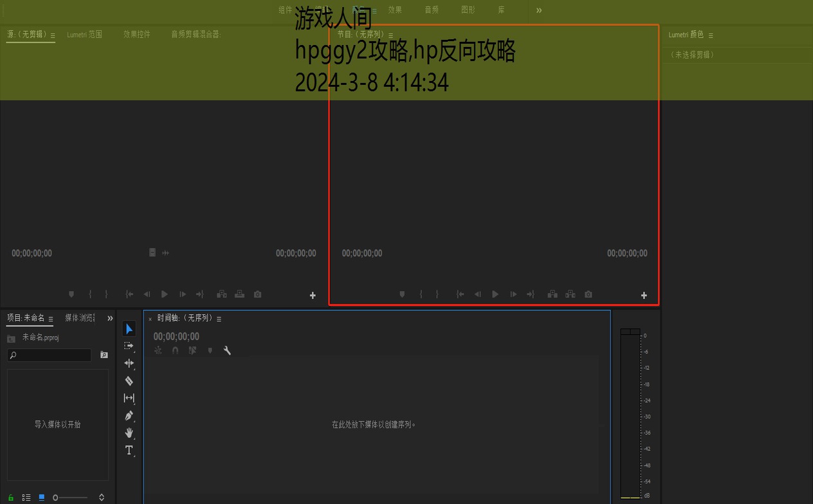Switch project panel to icon view
The image size is (813, 504).
[x=42, y=497]
